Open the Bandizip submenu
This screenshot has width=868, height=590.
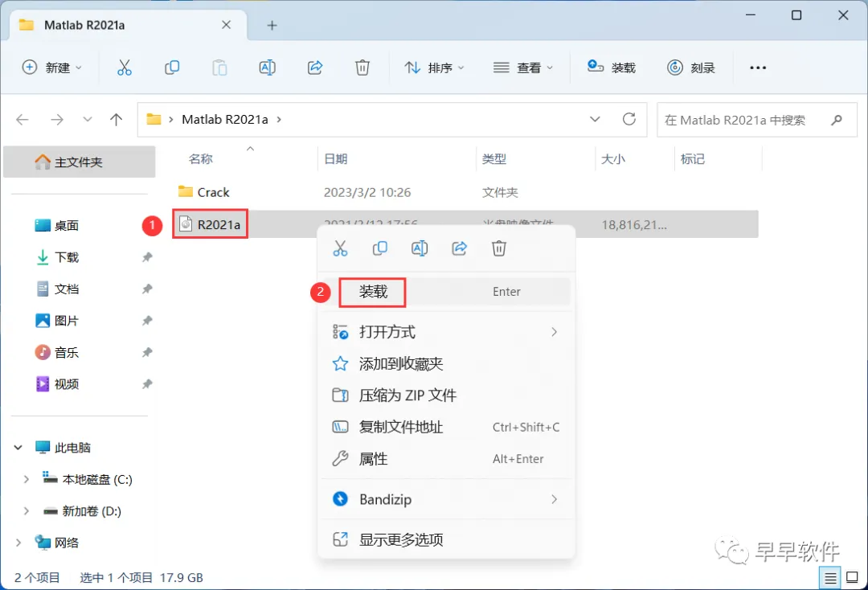[445, 499]
